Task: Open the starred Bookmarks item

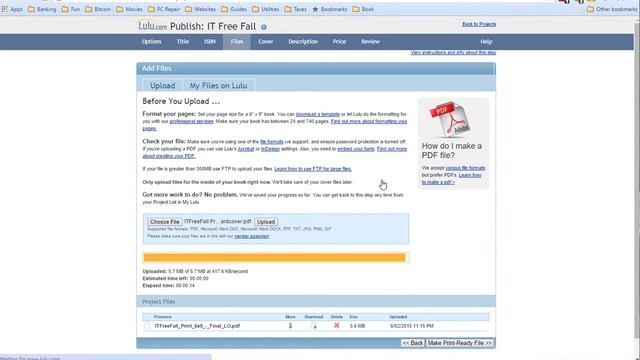Action: point(329,9)
